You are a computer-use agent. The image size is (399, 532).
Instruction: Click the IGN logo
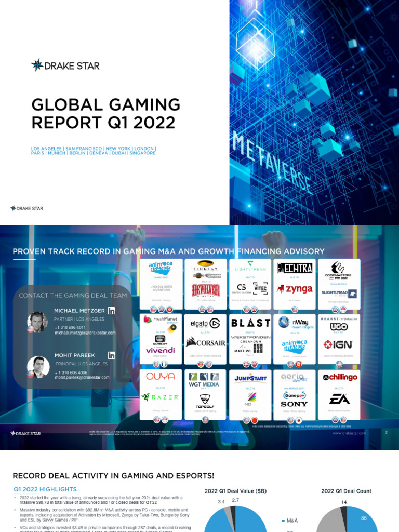(x=338, y=345)
